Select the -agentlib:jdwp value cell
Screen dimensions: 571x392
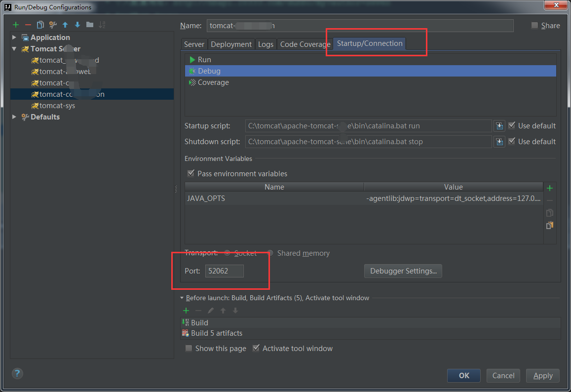(x=454, y=198)
